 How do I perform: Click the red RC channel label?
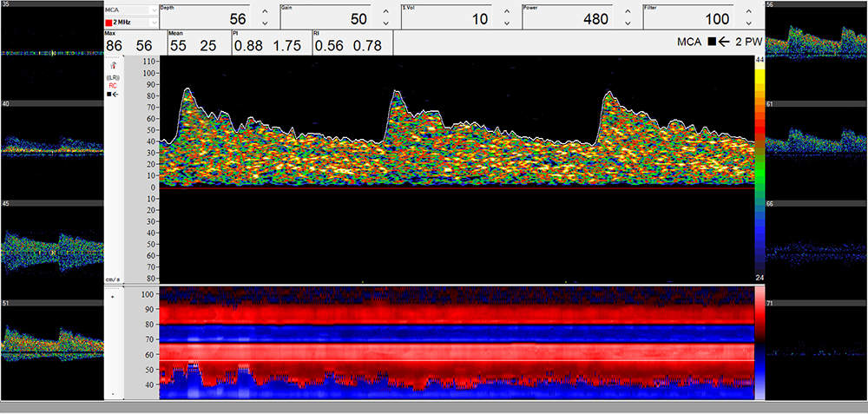coord(113,86)
